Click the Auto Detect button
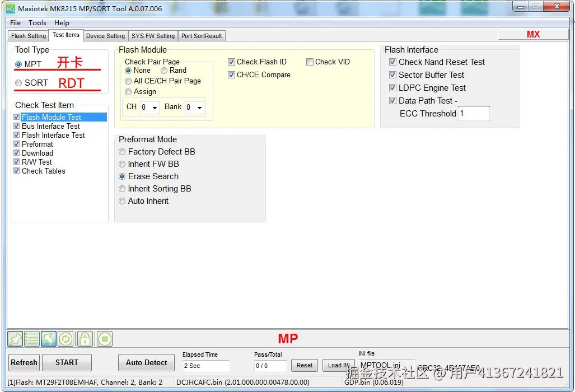 146,363
